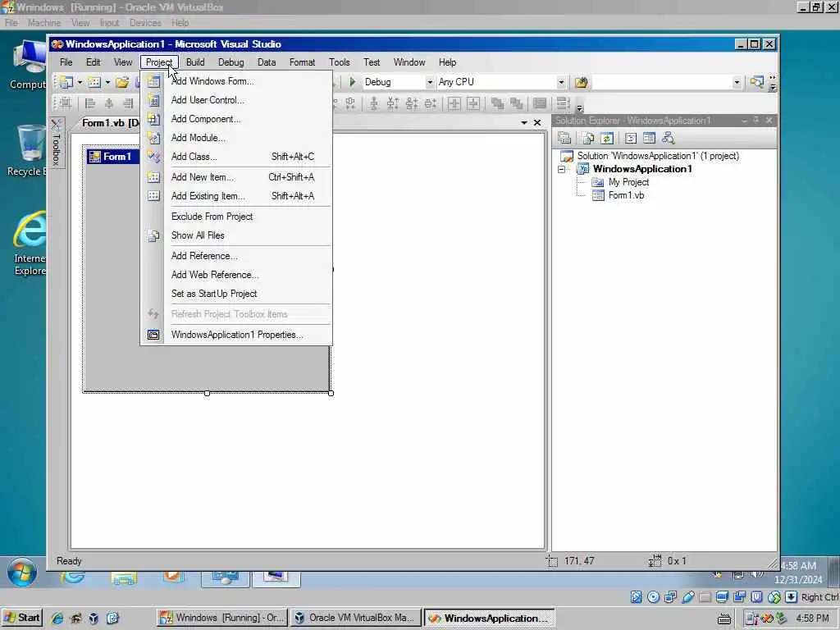Expand the New Project dropdown arrow
Screen dimensions: 840x630
[80, 82]
